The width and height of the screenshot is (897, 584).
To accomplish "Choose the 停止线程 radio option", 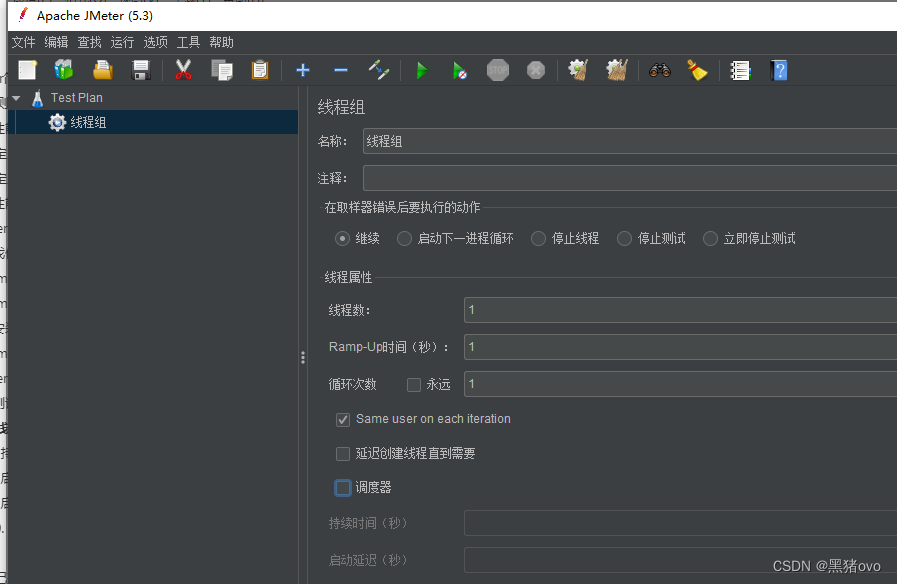I will pyautogui.click(x=538, y=239).
